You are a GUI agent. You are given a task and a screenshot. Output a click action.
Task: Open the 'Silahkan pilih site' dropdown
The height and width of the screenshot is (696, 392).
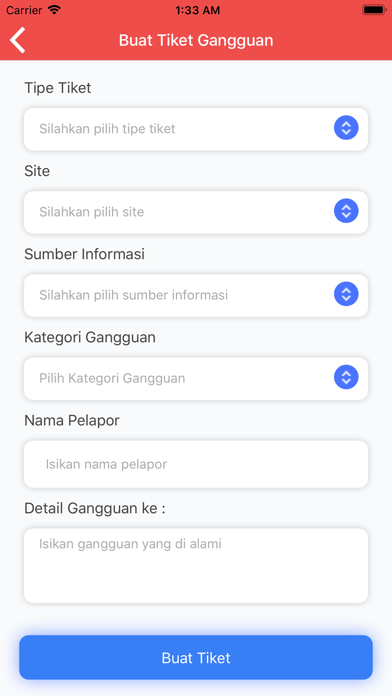(x=196, y=212)
